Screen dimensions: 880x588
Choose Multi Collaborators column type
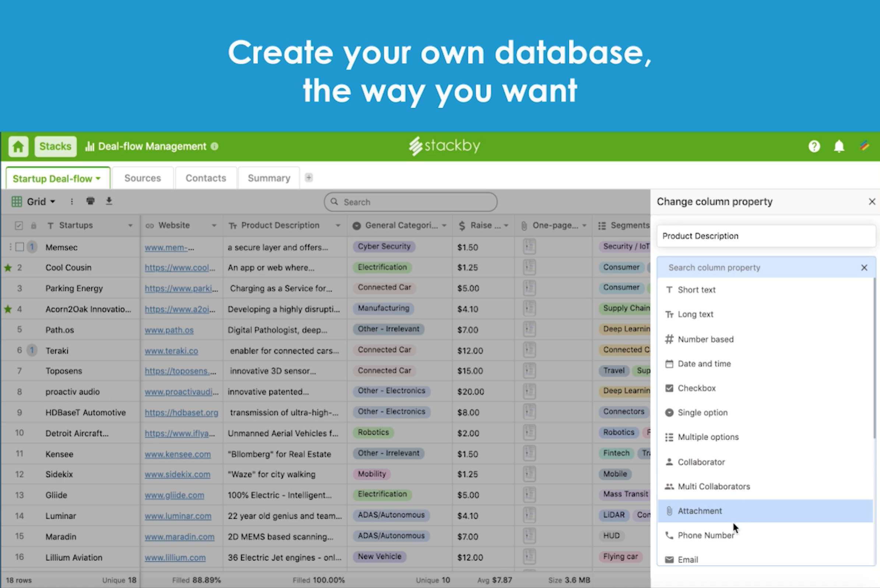(x=765, y=486)
